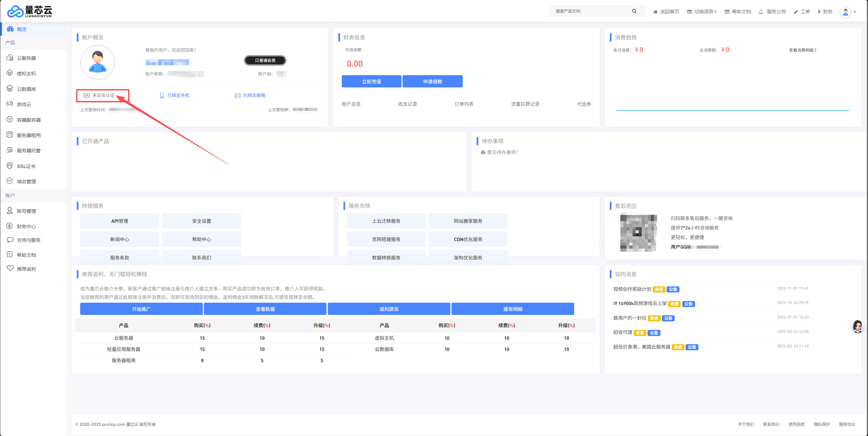
Task: Open the 视频创作奖励计划 message
Action: point(632,289)
